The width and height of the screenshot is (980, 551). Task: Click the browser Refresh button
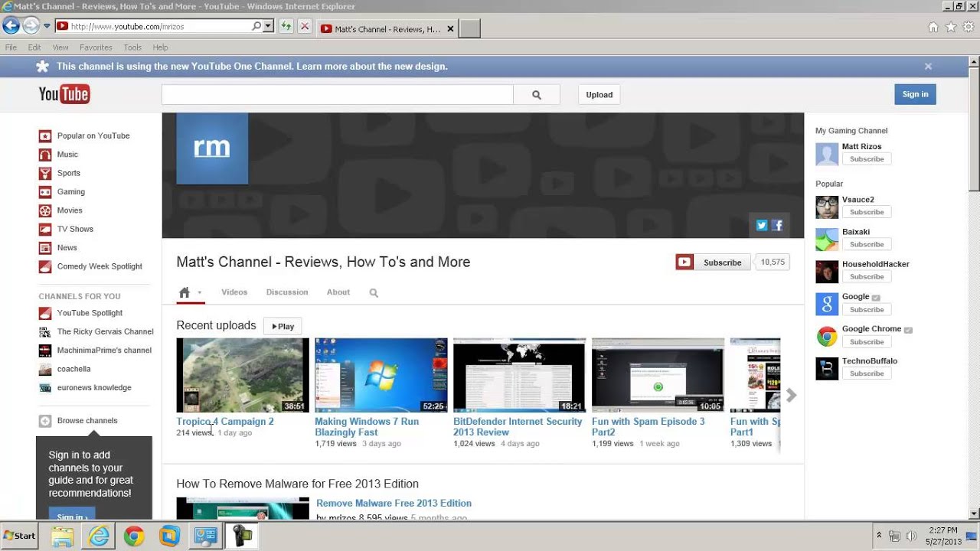pyautogui.click(x=286, y=26)
